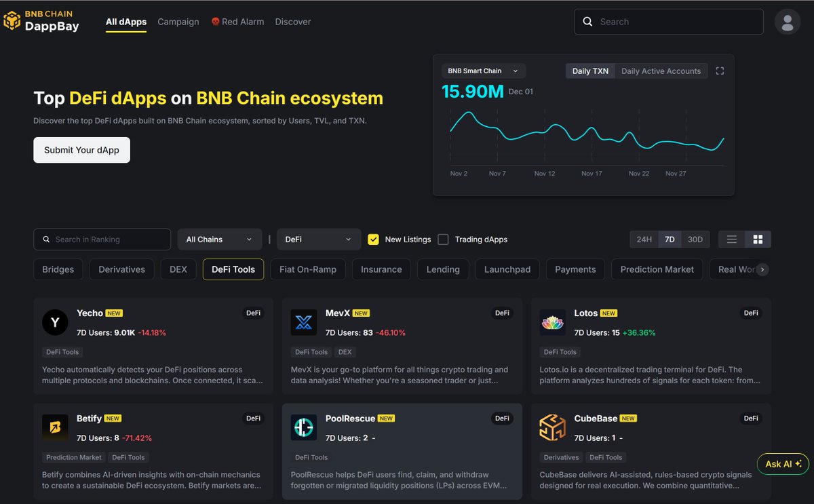Open the Betify dApp title

[89, 418]
